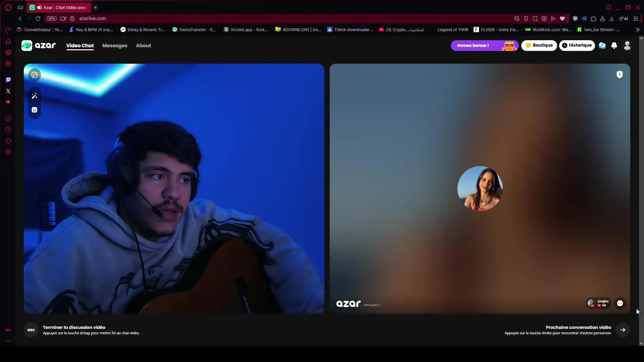Viewport: 644px width, 362px height.
Task: Open the MultiKick.com bookmark
Action: coord(548,30)
